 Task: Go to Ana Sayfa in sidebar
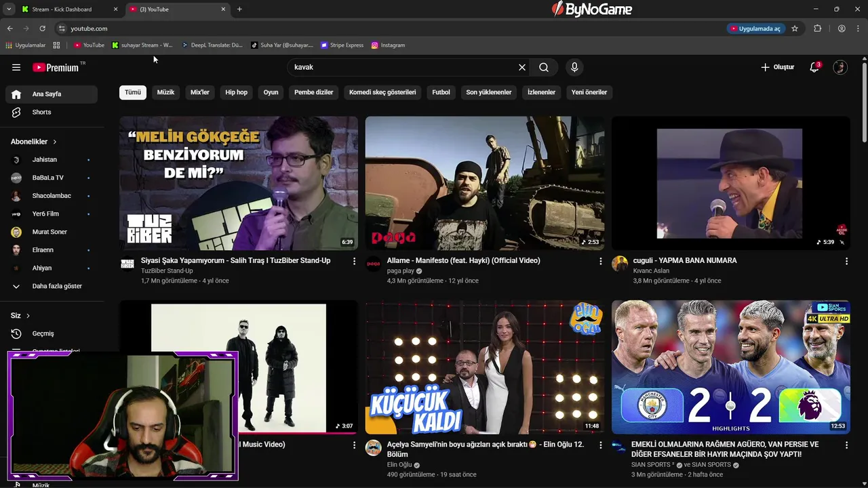coord(52,94)
